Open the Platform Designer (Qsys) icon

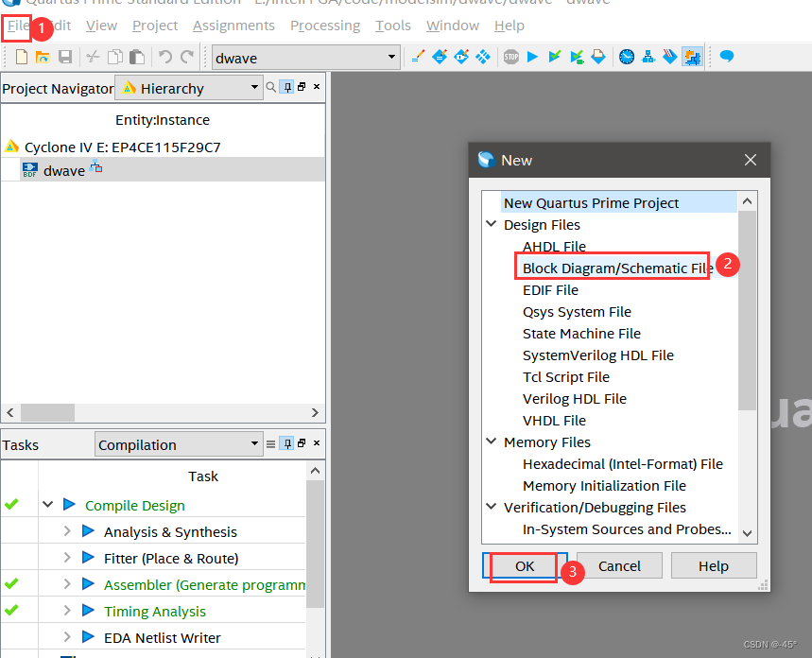692,57
